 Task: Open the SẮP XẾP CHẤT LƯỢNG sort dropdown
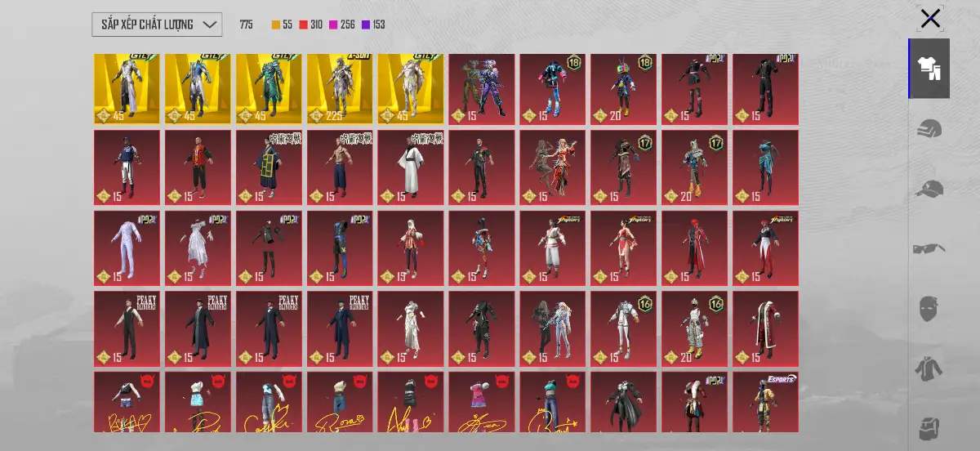157,25
